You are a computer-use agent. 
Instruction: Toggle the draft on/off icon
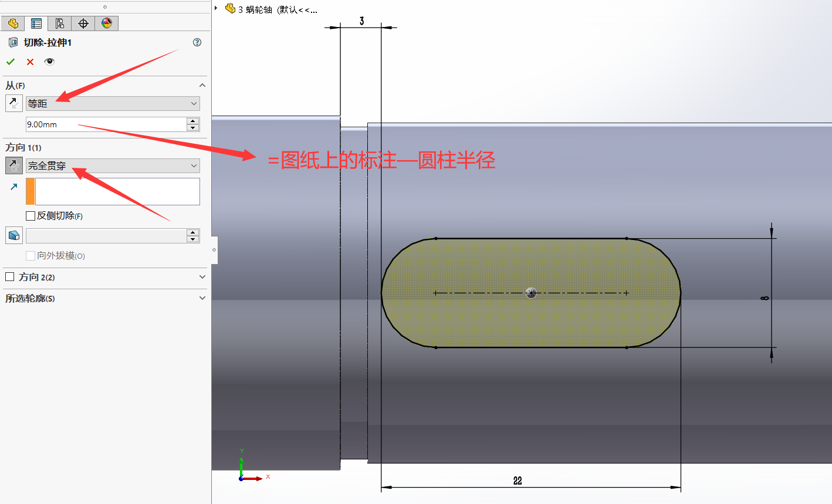pos(13,235)
